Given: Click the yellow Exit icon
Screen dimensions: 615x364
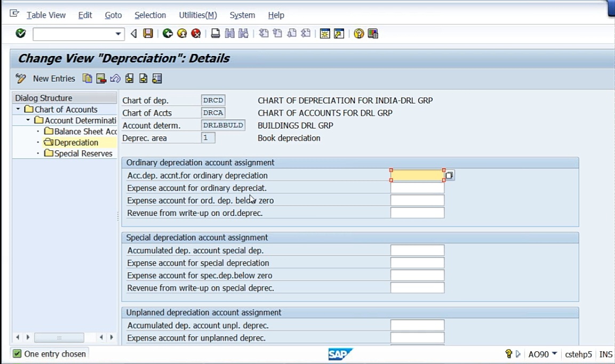Looking at the screenshot, I should pyautogui.click(x=181, y=34).
